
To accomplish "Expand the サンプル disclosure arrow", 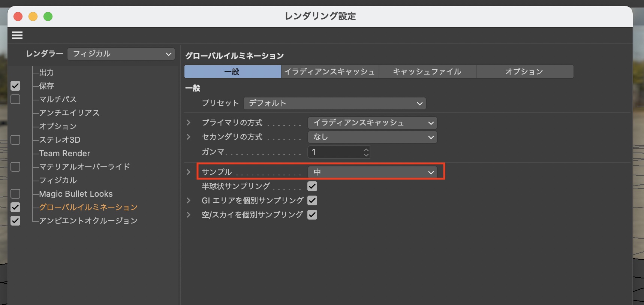I will [x=189, y=172].
